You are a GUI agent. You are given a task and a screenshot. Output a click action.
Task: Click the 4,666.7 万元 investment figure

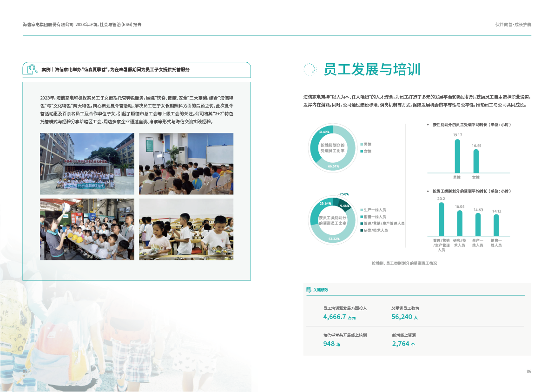coord(340,317)
